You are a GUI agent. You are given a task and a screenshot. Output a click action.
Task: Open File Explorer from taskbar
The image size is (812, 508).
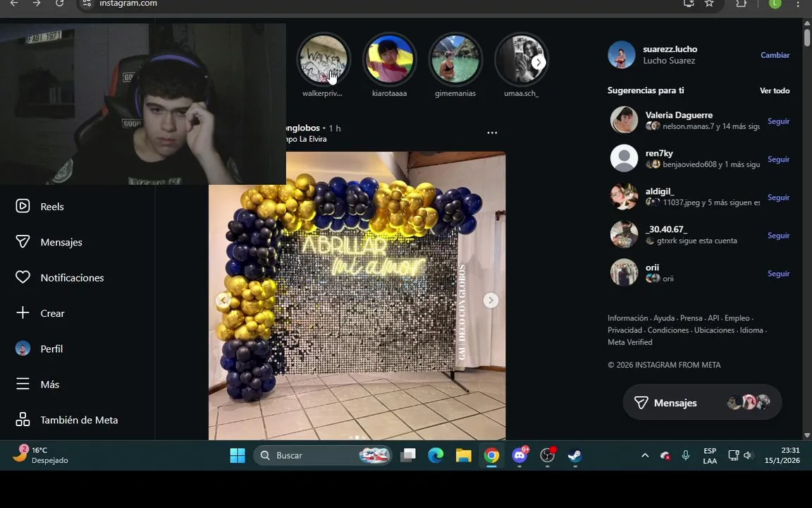tap(464, 456)
